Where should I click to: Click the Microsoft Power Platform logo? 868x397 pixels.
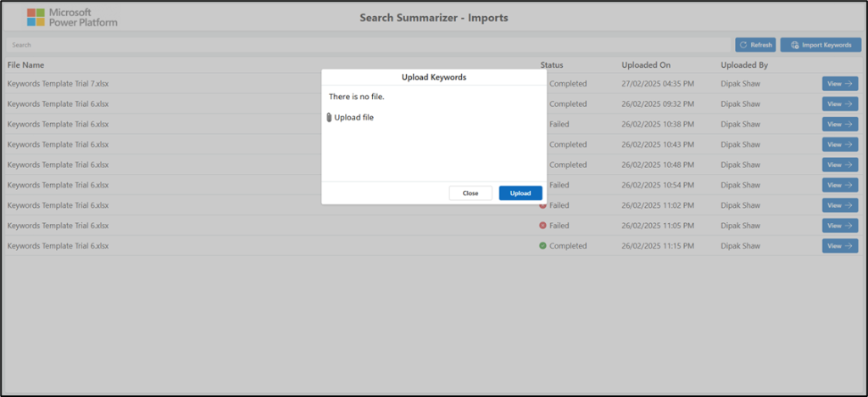(72, 18)
